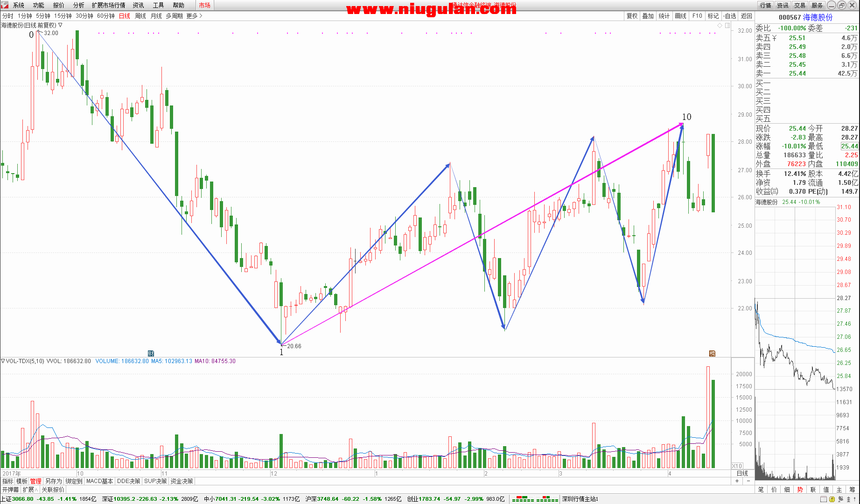Click the satellite dish connection status icon
This screenshot has width=860, height=504.
(840, 499)
